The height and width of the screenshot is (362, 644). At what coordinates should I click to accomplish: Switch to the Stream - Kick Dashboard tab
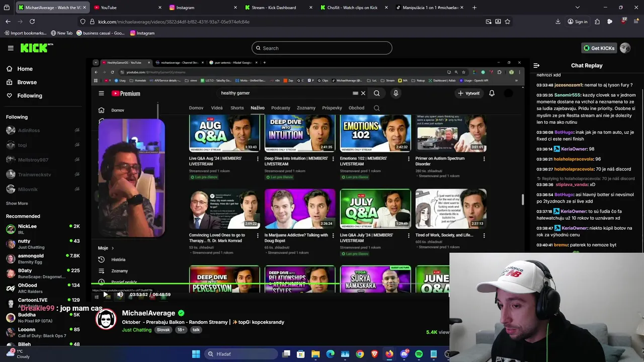[278, 8]
